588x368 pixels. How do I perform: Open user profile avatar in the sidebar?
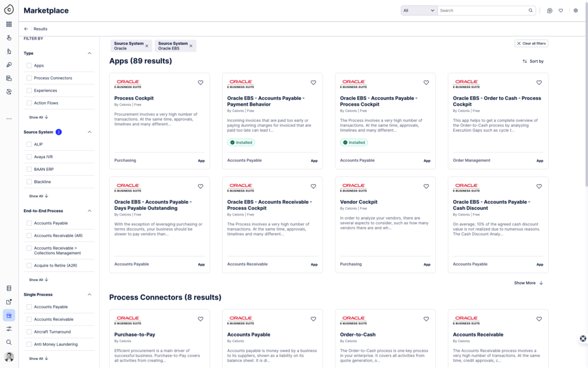[x=9, y=357]
